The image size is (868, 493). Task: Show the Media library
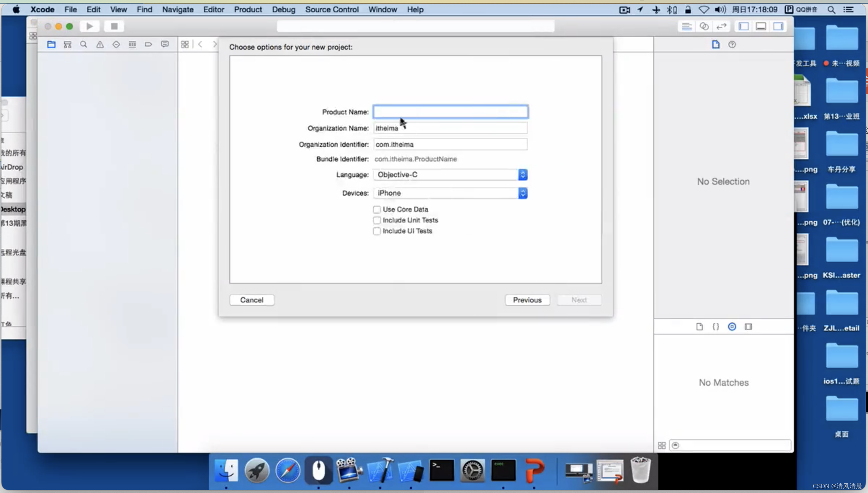(x=748, y=326)
